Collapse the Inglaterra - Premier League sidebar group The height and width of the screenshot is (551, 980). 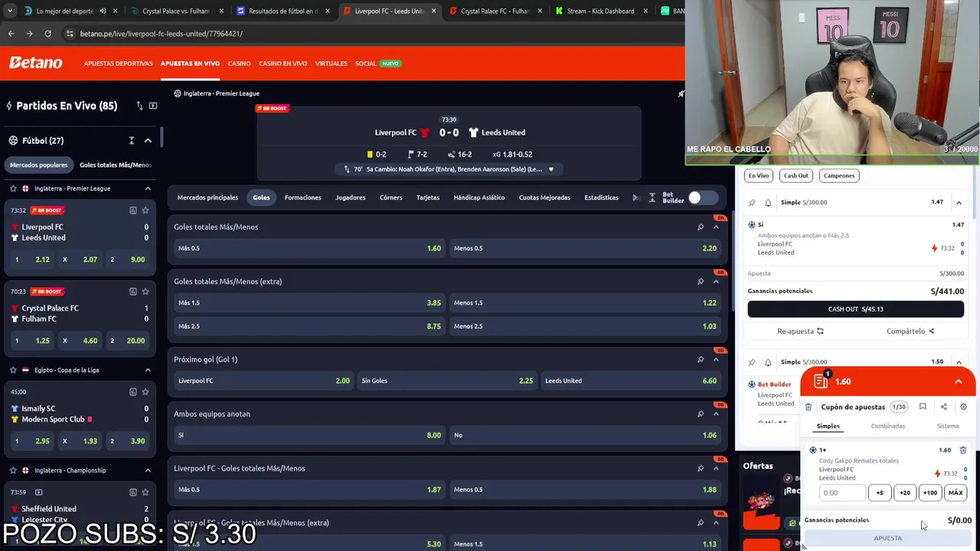pyautogui.click(x=148, y=188)
